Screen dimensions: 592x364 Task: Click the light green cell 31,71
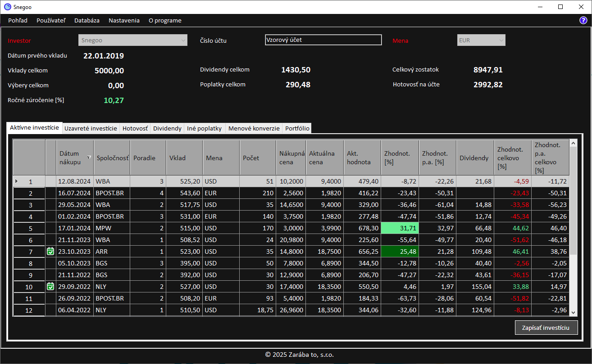coord(400,228)
